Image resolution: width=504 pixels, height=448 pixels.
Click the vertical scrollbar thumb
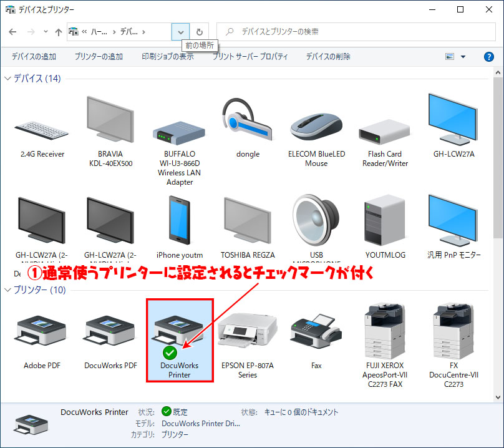tap(498, 158)
